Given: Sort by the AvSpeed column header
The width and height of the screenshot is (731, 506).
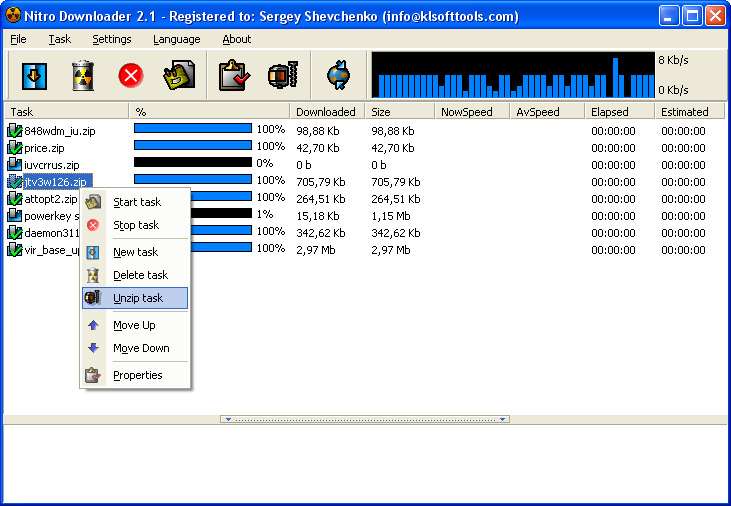Looking at the screenshot, I should tap(548, 112).
